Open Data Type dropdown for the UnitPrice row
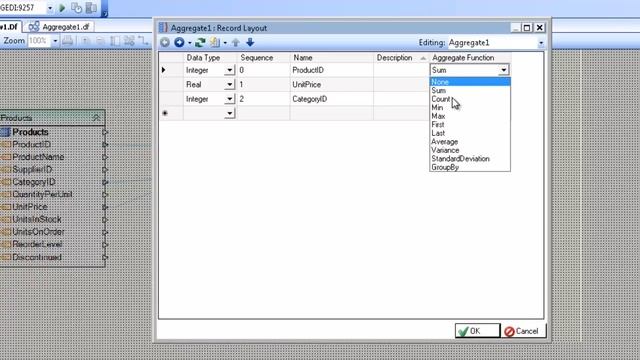Viewport: 640px width, 360px height. tap(229, 84)
